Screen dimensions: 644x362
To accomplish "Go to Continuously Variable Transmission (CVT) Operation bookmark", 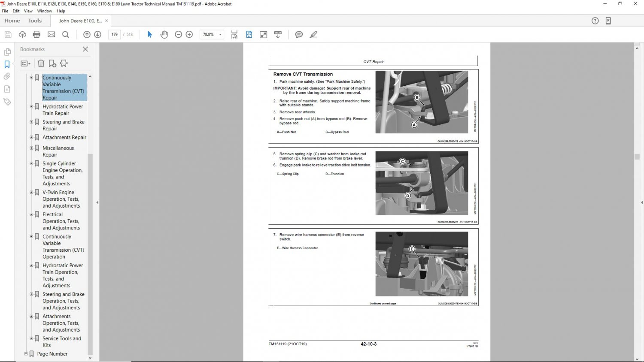I will point(64,247).
